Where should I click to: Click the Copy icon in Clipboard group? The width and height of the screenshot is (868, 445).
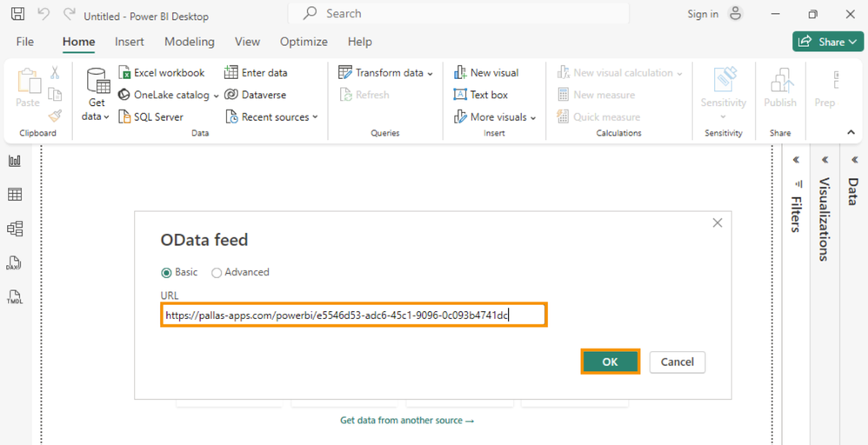(x=55, y=95)
